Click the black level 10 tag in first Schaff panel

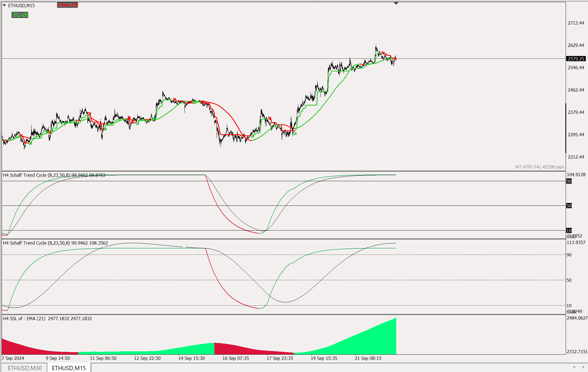(569, 231)
